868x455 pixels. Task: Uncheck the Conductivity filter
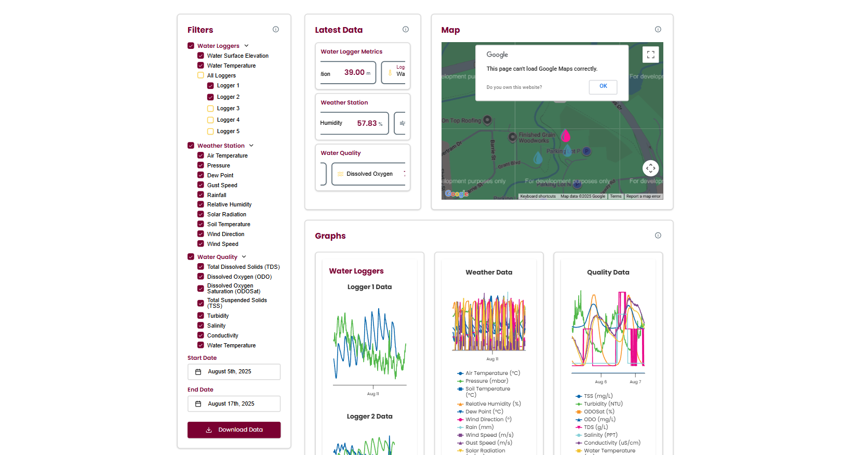pos(201,335)
